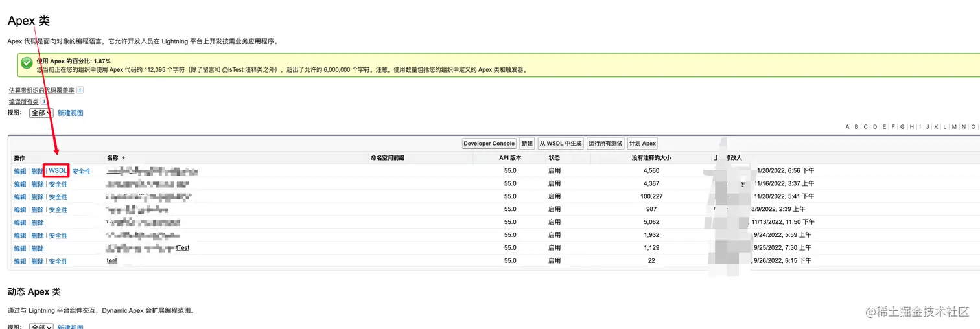Image resolution: width=980 pixels, height=329 pixels.
Task: Click the date 8/9/2022, 2:39 上午
Action: (778, 209)
